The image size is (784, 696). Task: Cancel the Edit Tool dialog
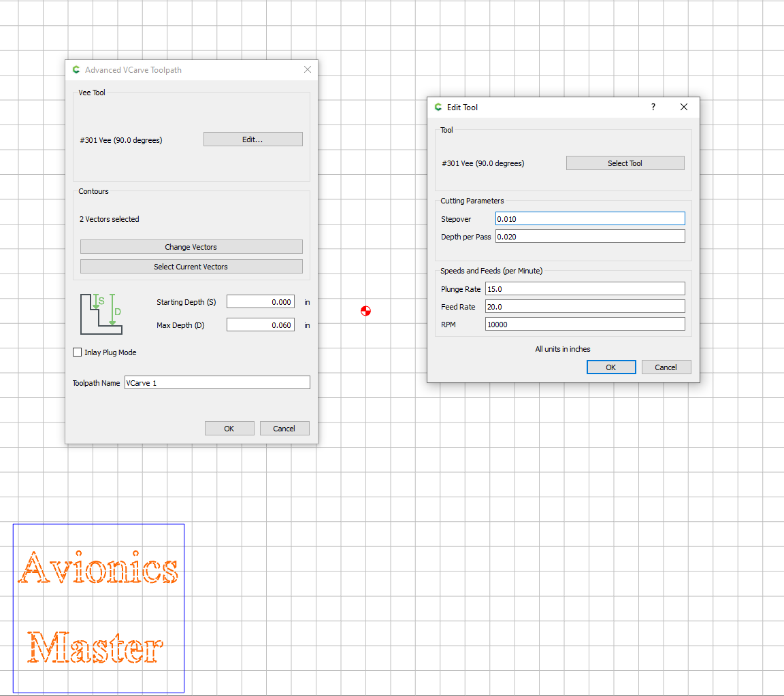tap(666, 367)
